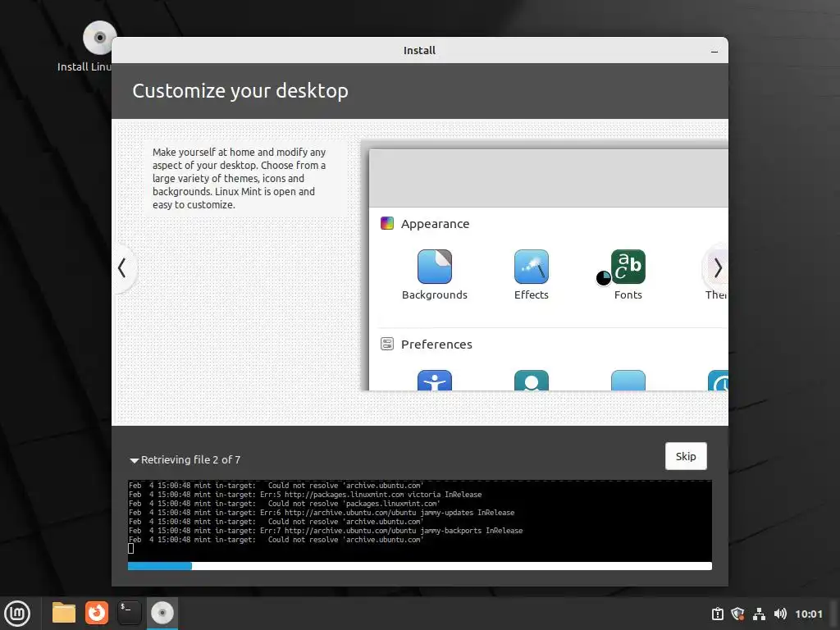The height and width of the screenshot is (630, 840).
Task: Click the Appearance color icon
Action: (x=387, y=223)
